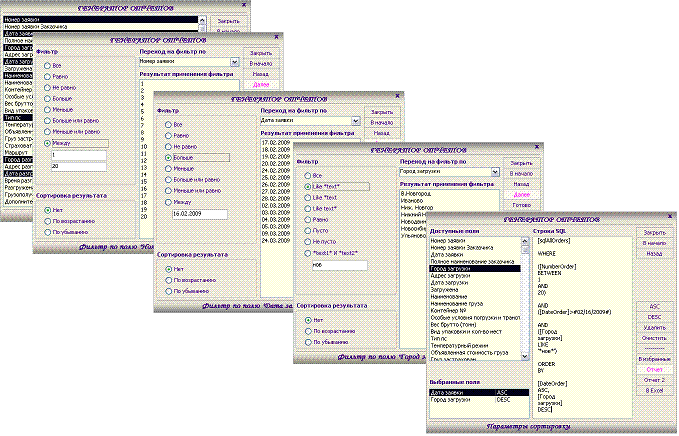The height and width of the screenshot is (436, 679).
Task: Click Назад in the sorting parameters window
Action: 654,254
